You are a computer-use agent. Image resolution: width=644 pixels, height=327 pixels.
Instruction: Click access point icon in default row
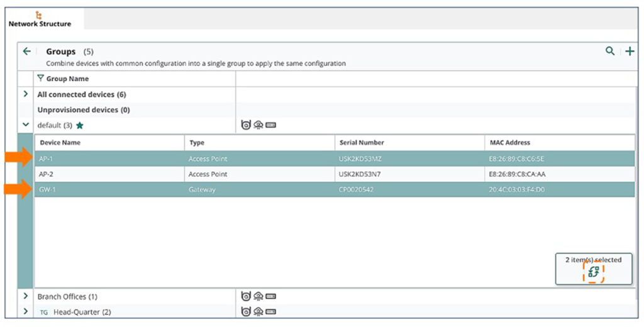247,125
